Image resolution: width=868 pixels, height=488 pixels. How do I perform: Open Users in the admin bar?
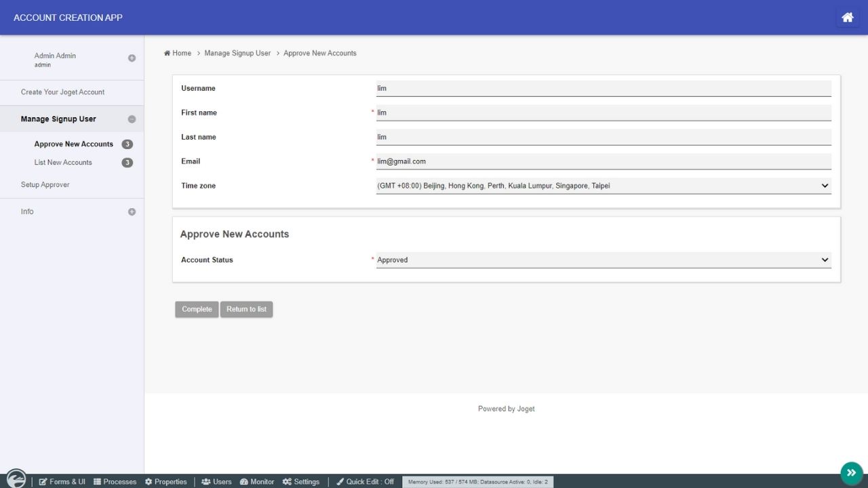tap(216, 482)
